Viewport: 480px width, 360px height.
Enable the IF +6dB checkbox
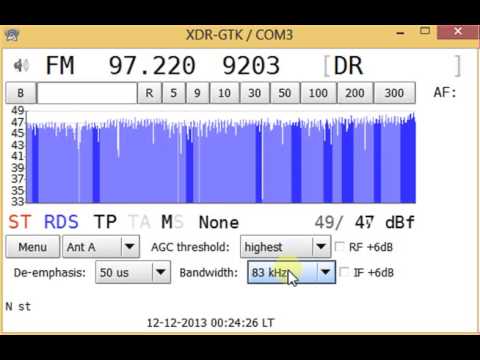pyautogui.click(x=344, y=272)
